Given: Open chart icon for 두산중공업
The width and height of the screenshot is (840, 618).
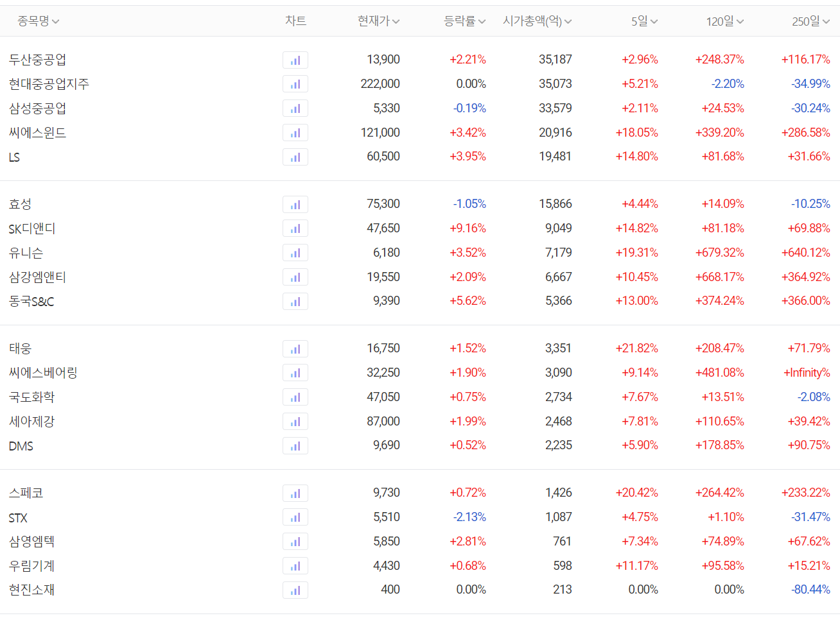Looking at the screenshot, I should click(x=295, y=60).
